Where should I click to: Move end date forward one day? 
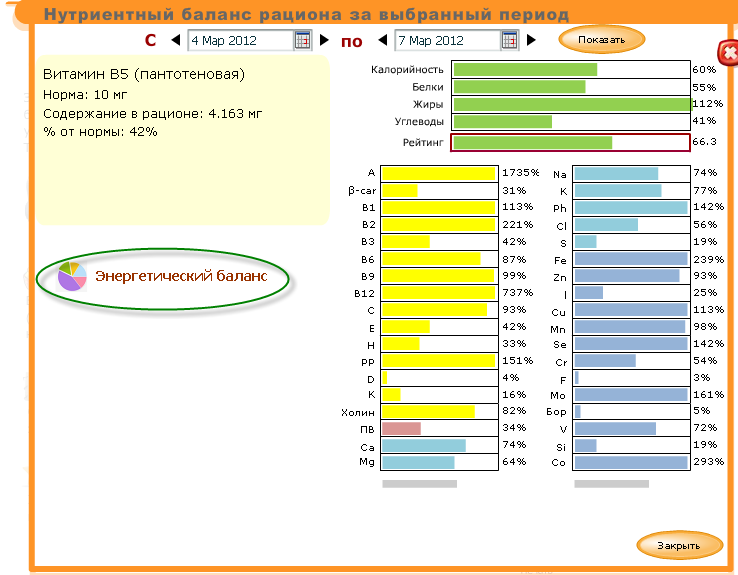[x=531, y=41]
